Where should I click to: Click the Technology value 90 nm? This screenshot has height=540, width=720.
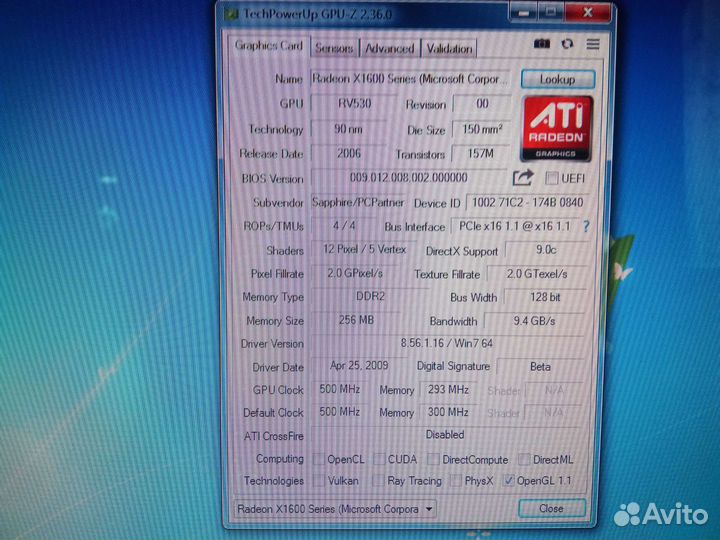[348, 129]
